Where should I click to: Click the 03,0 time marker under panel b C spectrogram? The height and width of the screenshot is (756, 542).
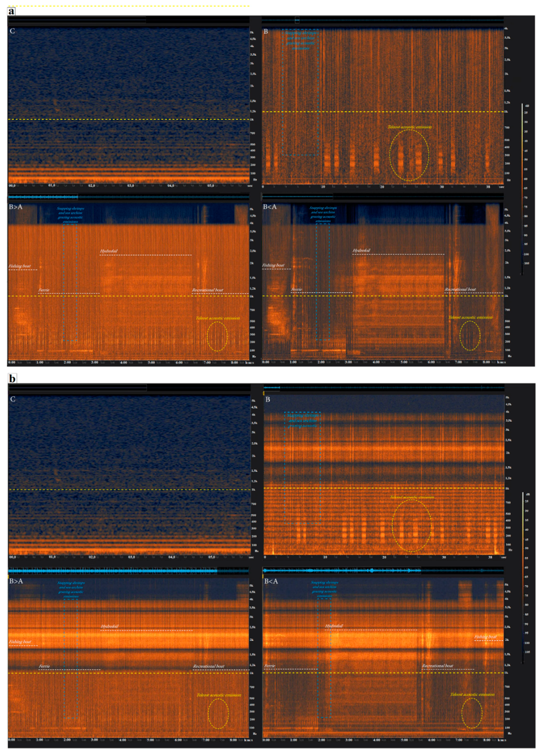[x=132, y=557]
